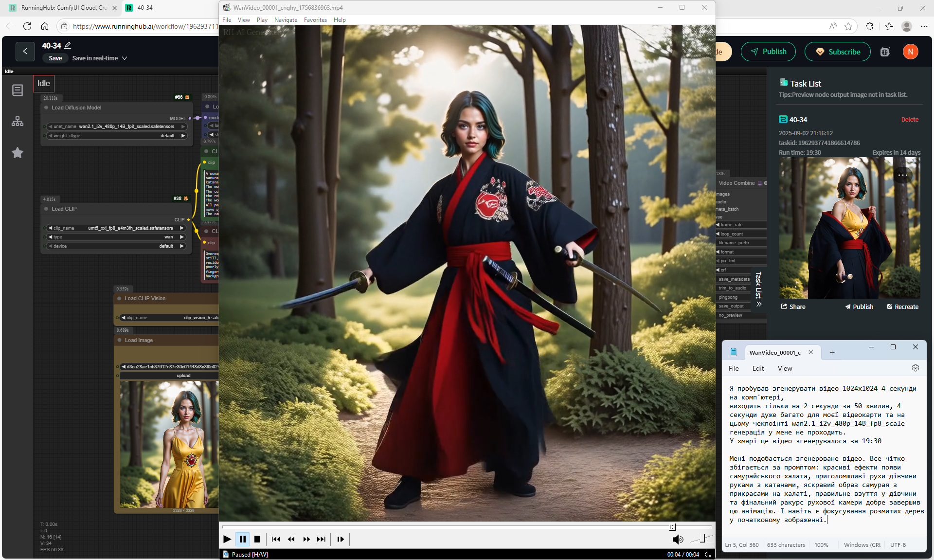Collapse the Load CLIP node dot
Viewport: 934px width, 560px height.
[47, 209]
